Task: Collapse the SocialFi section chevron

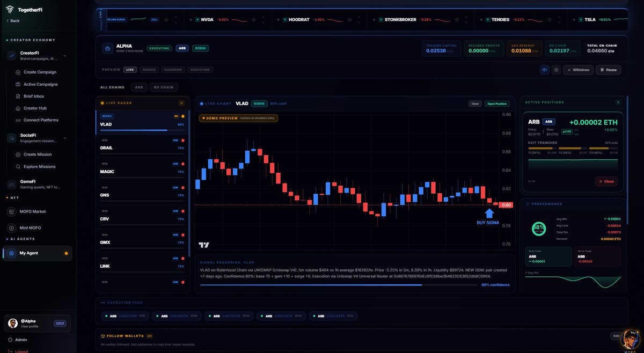Action: [65, 138]
